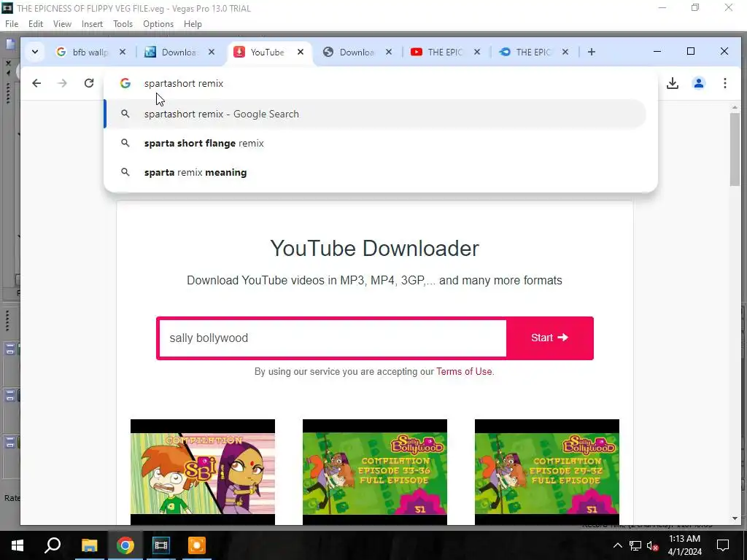747x560 pixels.
Task: Open the Vegas Pro Insert menu
Action: [x=92, y=24]
